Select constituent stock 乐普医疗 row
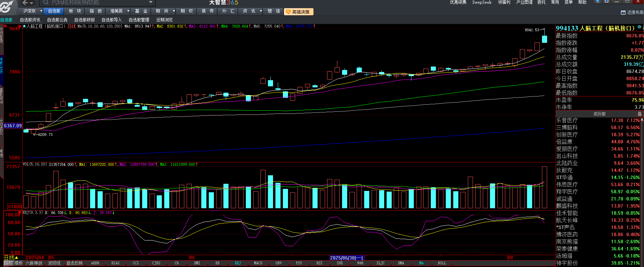 pyautogui.click(x=598, y=120)
